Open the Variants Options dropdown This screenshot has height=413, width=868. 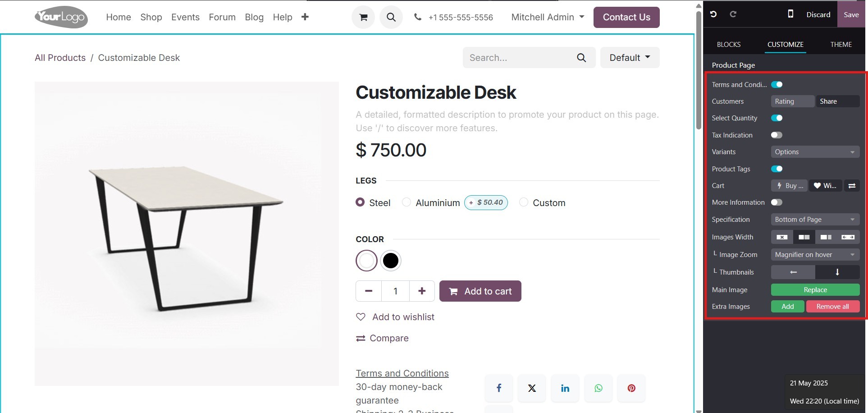point(815,152)
